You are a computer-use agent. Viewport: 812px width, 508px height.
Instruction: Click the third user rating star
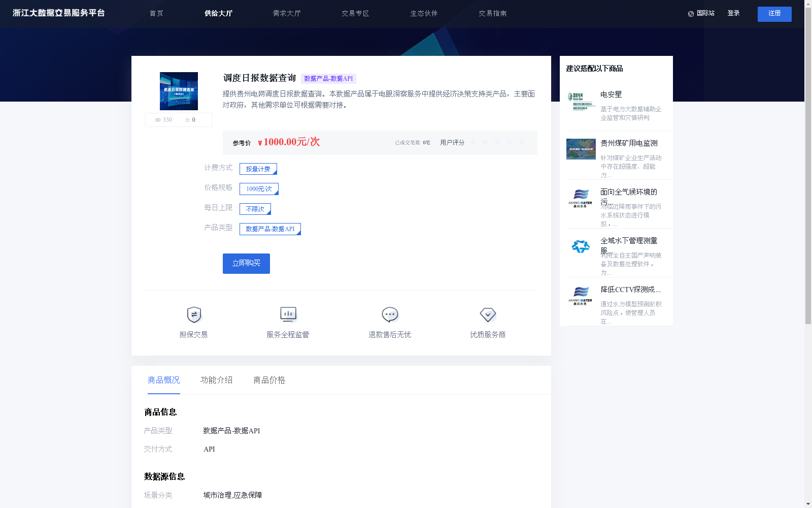point(497,142)
